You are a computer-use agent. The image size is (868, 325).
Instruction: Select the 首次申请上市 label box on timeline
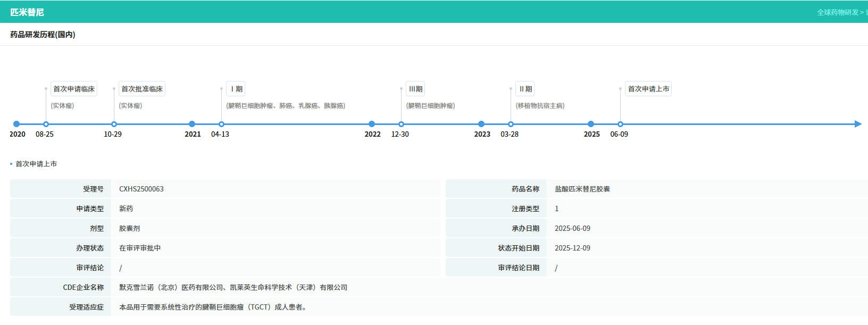pyautogui.click(x=648, y=89)
